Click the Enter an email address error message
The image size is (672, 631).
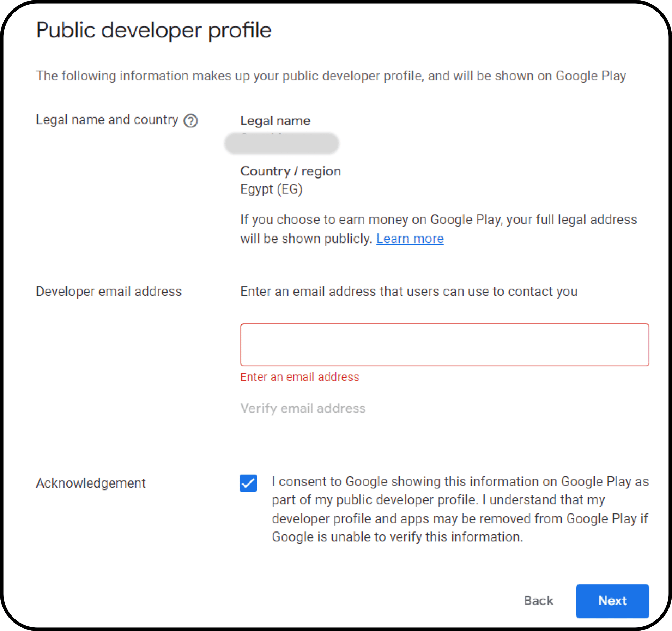point(299,377)
